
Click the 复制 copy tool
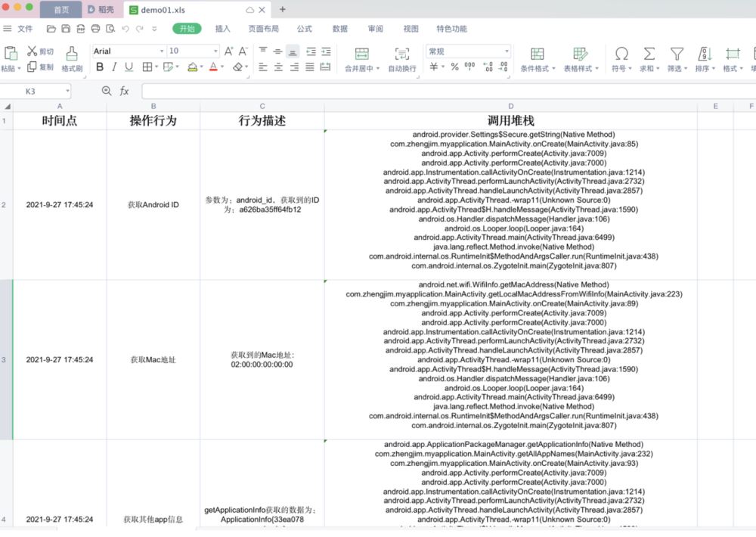41,67
